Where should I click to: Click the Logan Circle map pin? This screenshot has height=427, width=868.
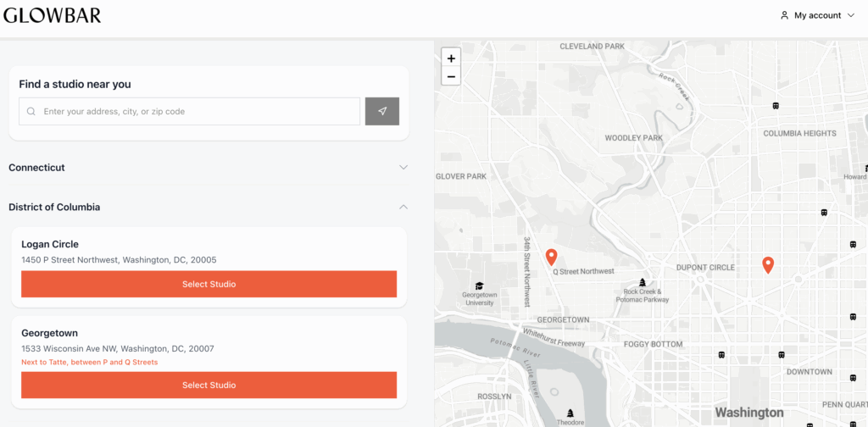coord(768,265)
